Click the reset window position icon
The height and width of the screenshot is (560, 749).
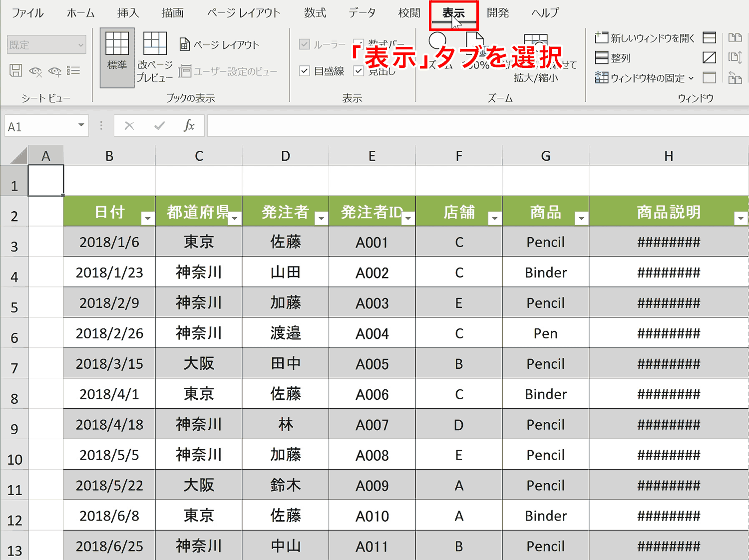pyautogui.click(x=735, y=77)
